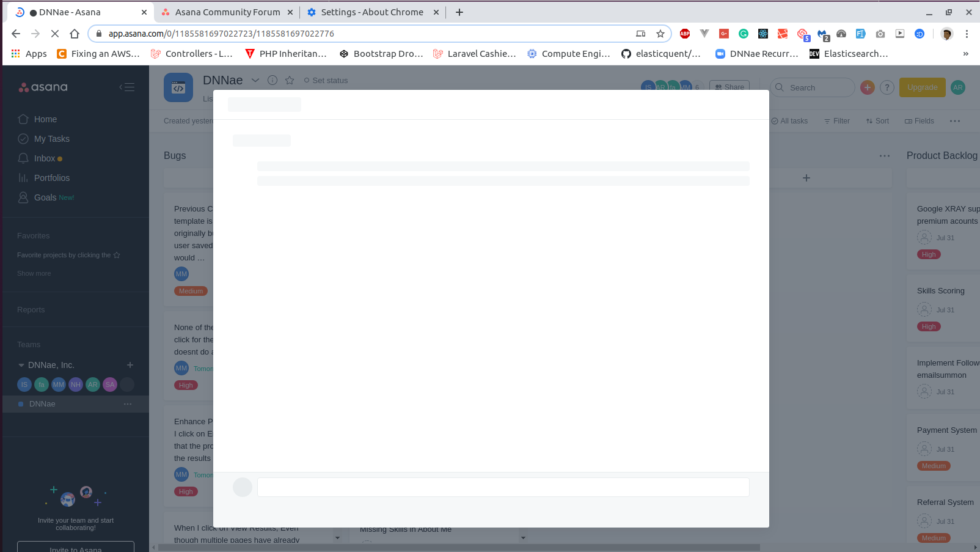Open the Filter options
Viewport: 980px width, 552px height.
coord(837,121)
